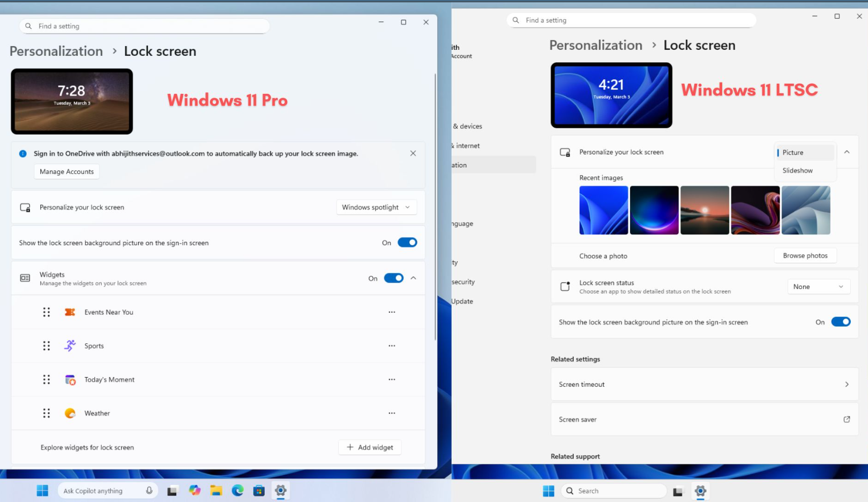Viewport: 868px width, 502px height.
Task: Select Slideshow option in dropdown
Action: coord(805,171)
